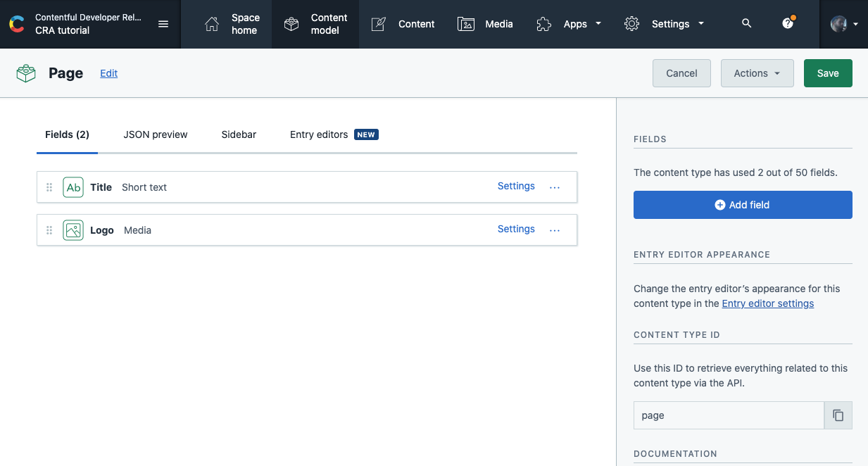Open the hamburger menu icon
This screenshot has height=466, width=868.
(x=163, y=23)
